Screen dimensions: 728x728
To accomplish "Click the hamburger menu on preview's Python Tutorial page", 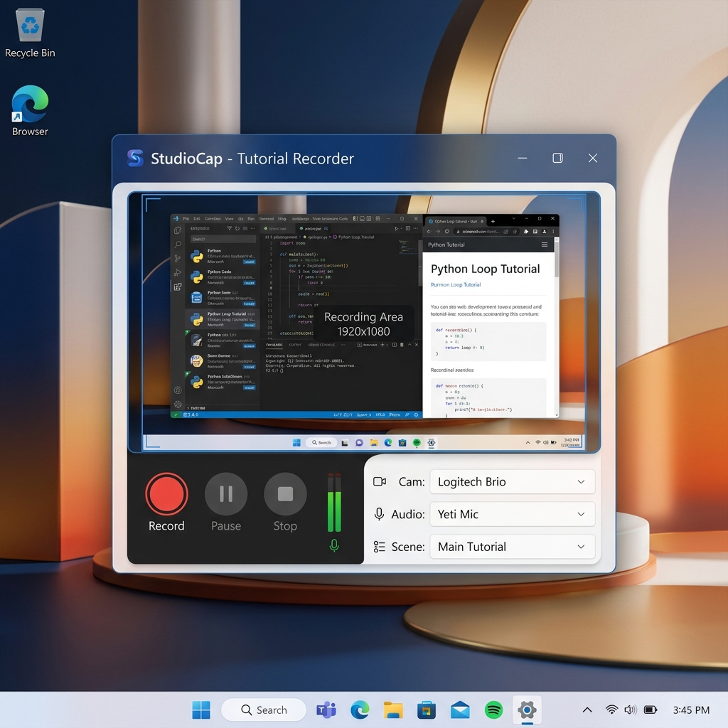I will point(545,245).
